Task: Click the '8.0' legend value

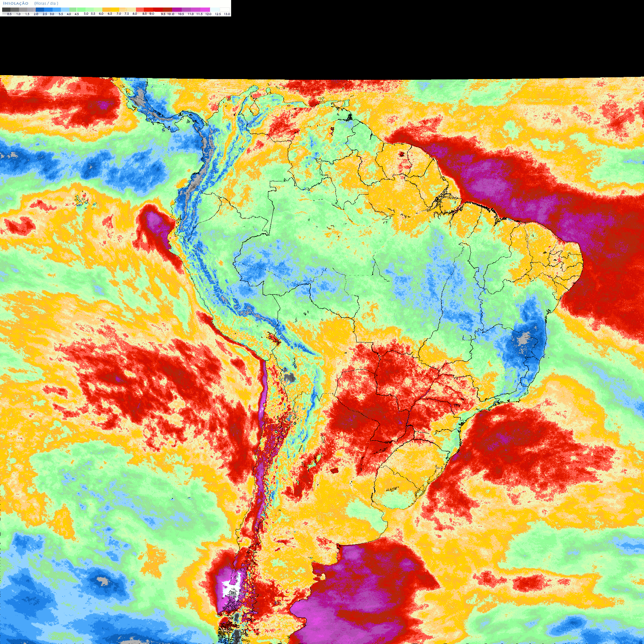Action: [135, 14]
